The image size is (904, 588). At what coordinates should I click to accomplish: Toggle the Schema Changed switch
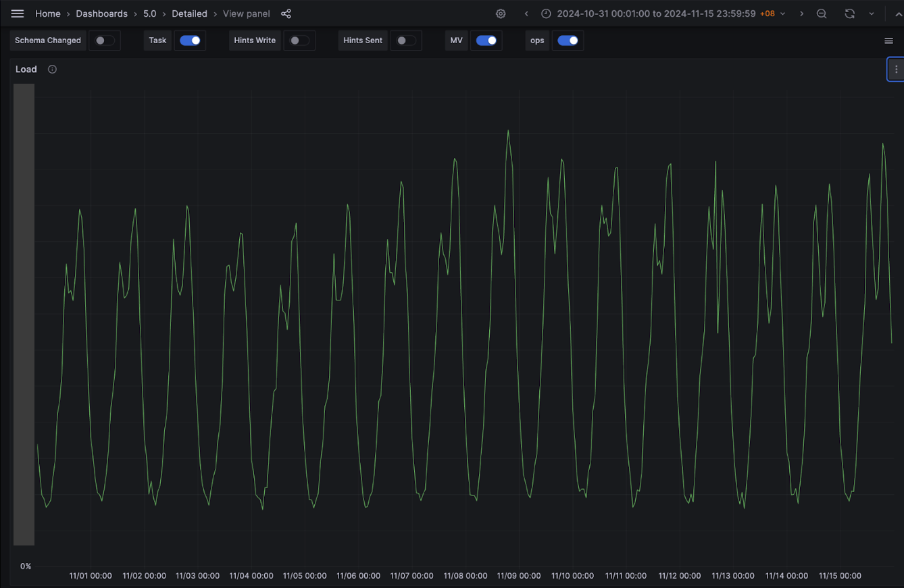pyautogui.click(x=104, y=41)
